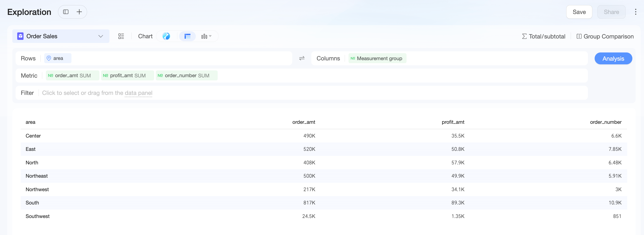Viewport: 644px width, 235px height.
Task: Click the order_amt SUM metric chip
Action: click(72, 76)
